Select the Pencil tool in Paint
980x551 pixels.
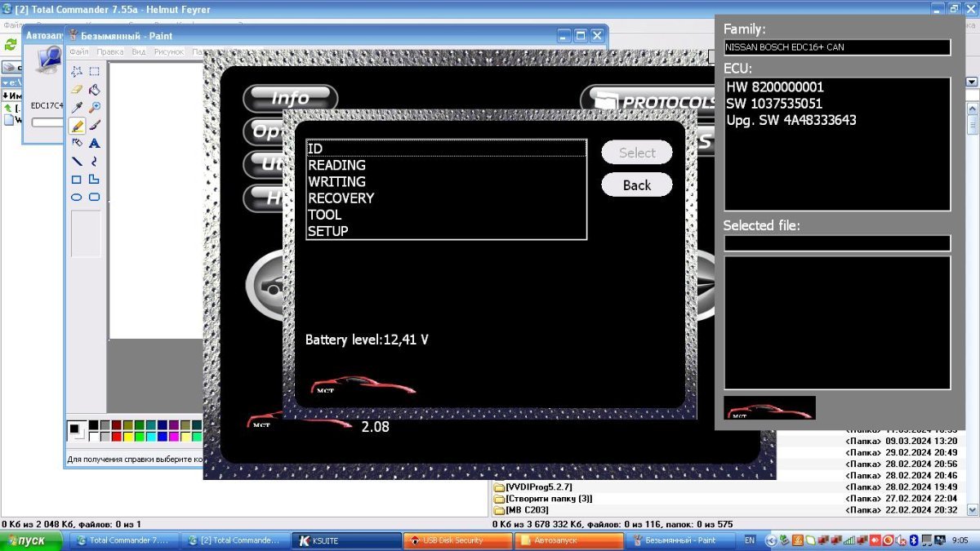(x=77, y=125)
